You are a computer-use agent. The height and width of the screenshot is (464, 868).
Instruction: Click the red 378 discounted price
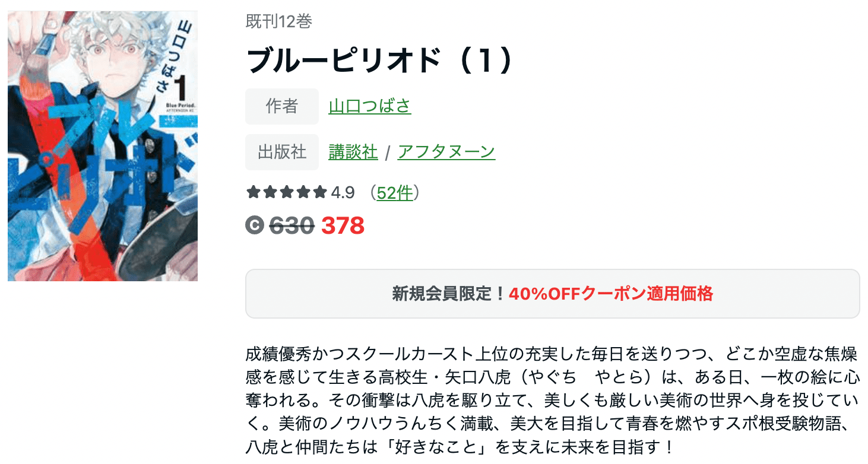pyautogui.click(x=343, y=225)
